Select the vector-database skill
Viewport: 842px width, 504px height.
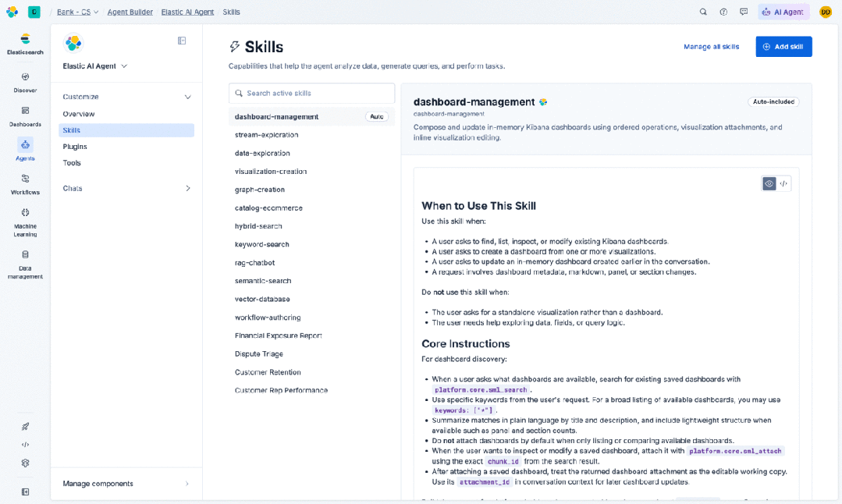[x=311, y=299]
